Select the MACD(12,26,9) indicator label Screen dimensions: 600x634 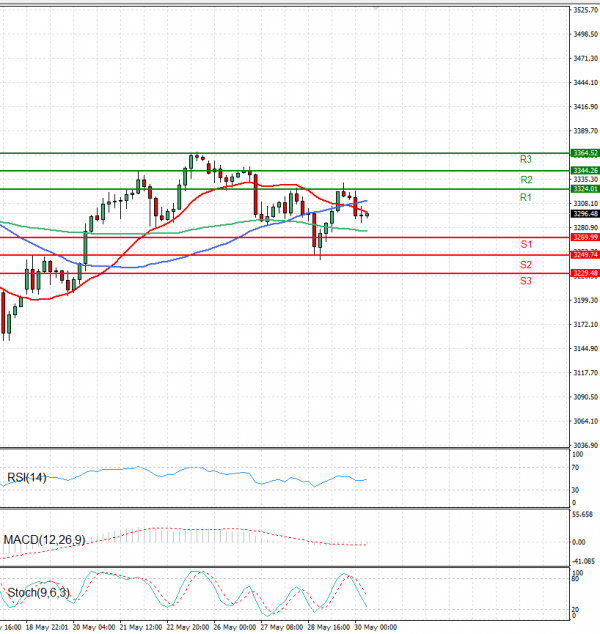click(44, 540)
